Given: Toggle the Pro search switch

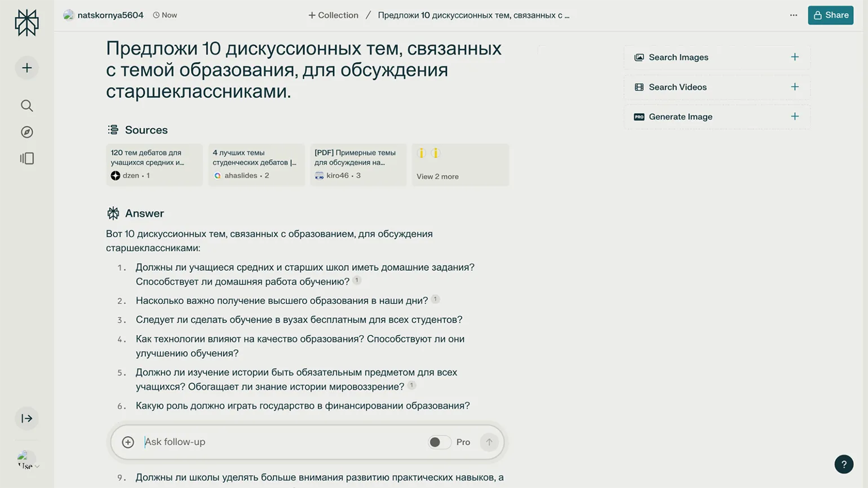Looking at the screenshot, I should point(439,442).
